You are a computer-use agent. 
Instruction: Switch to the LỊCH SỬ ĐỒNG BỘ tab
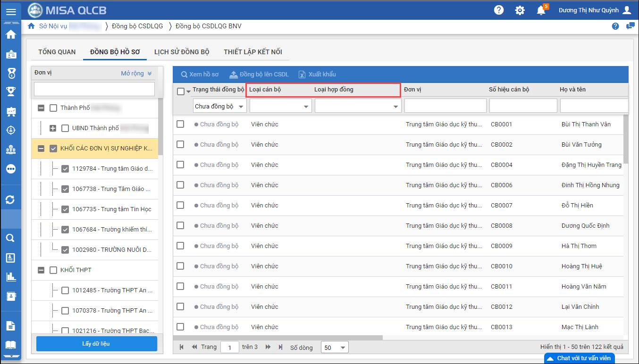click(x=182, y=52)
